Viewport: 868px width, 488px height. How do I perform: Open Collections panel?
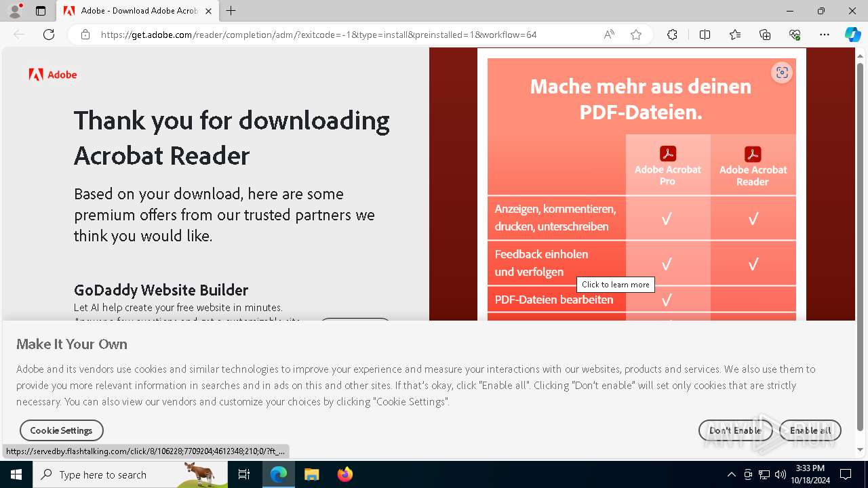tap(765, 35)
